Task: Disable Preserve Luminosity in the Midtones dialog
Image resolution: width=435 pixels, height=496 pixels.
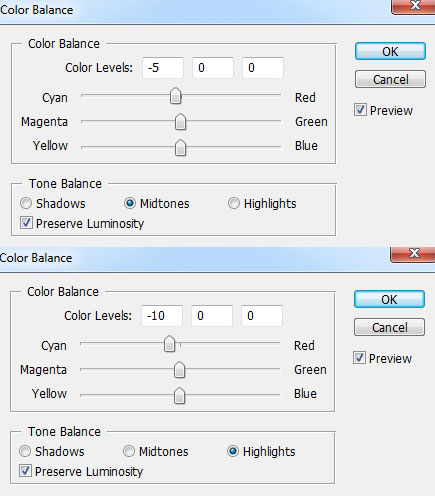Action: [x=26, y=223]
